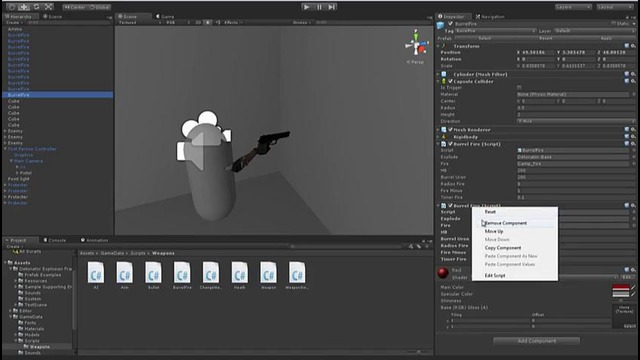The height and width of the screenshot is (360, 640).
Task: Collapse the Main Camera hierarchy item
Action: pyautogui.click(x=11, y=161)
